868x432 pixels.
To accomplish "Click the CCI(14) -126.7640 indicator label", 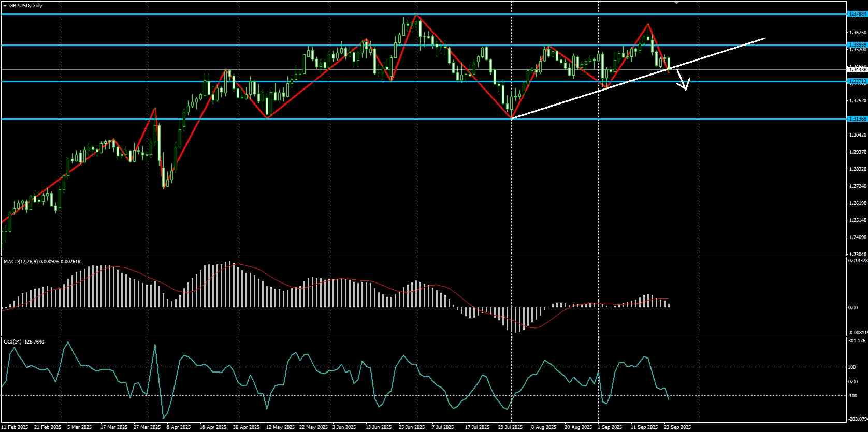I will click(x=24, y=341).
